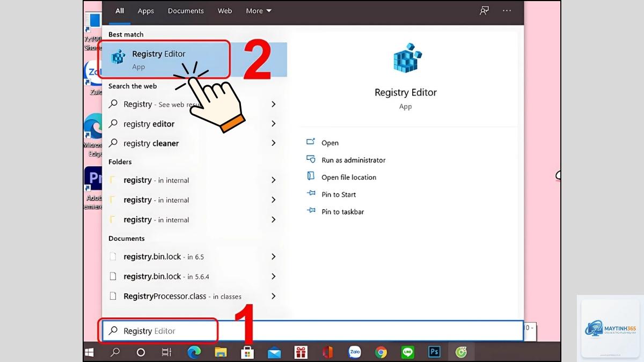Viewport: 644px width, 362px height.
Task: Click the red gift box taskbar icon
Action: pos(301,352)
